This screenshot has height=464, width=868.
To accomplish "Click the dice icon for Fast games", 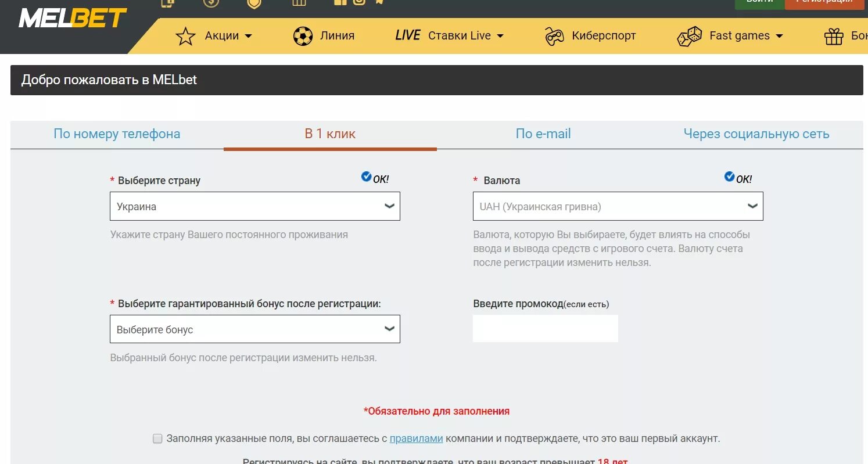I will (689, 36).
